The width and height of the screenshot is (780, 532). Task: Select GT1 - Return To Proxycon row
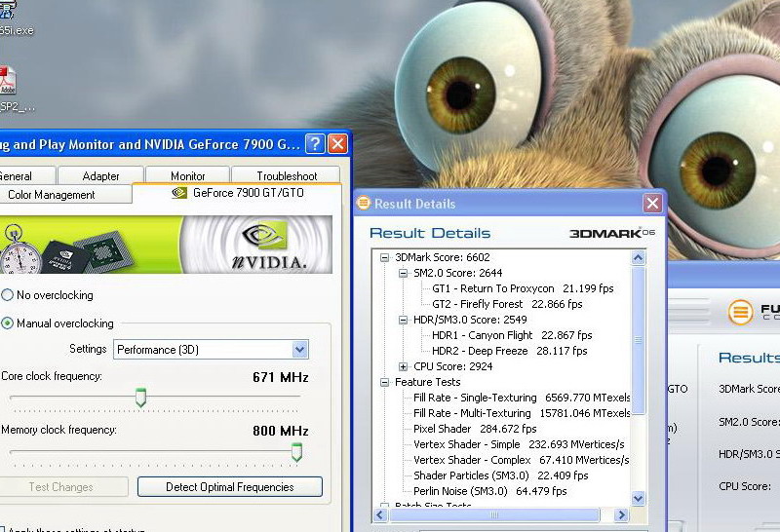[x=523, y=288]
